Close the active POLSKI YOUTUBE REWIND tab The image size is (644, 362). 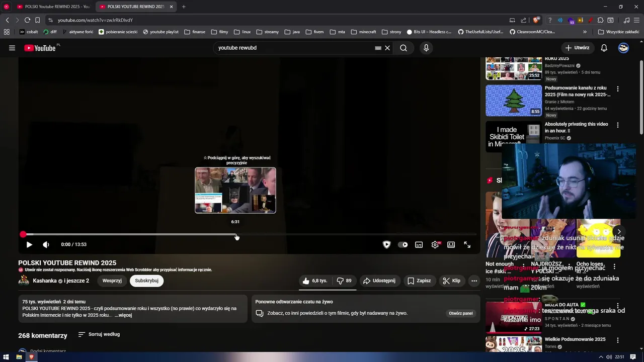coord(171,7)
